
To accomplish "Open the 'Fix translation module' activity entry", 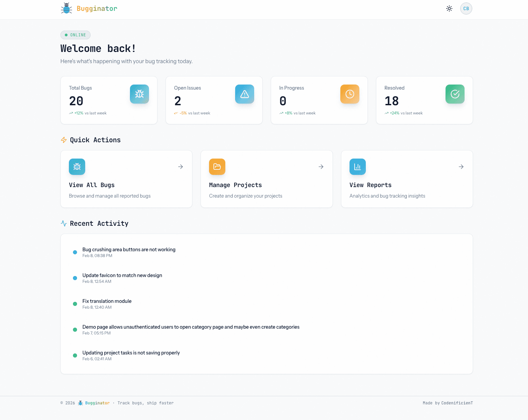I will (x=107, y=301).
